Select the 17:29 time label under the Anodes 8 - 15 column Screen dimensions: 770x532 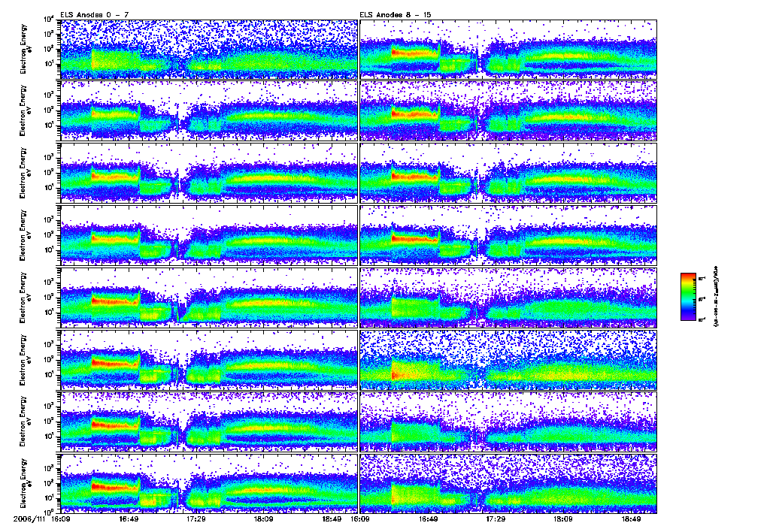[496, 519]
